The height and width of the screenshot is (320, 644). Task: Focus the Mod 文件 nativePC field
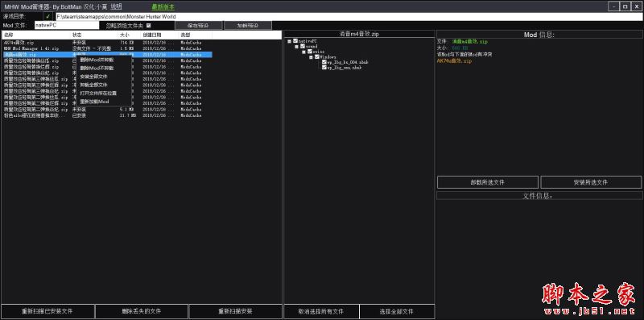click(67, 26)
